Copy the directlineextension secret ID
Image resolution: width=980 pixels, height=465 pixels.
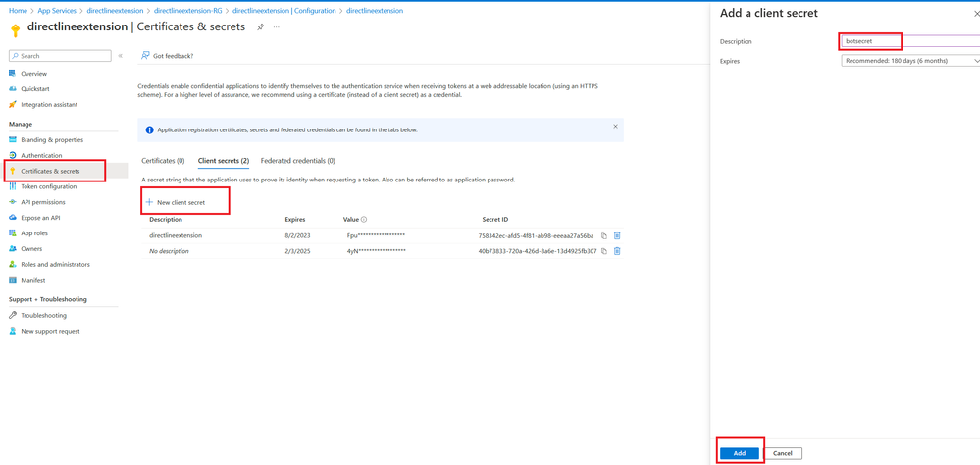click(603, 235)
